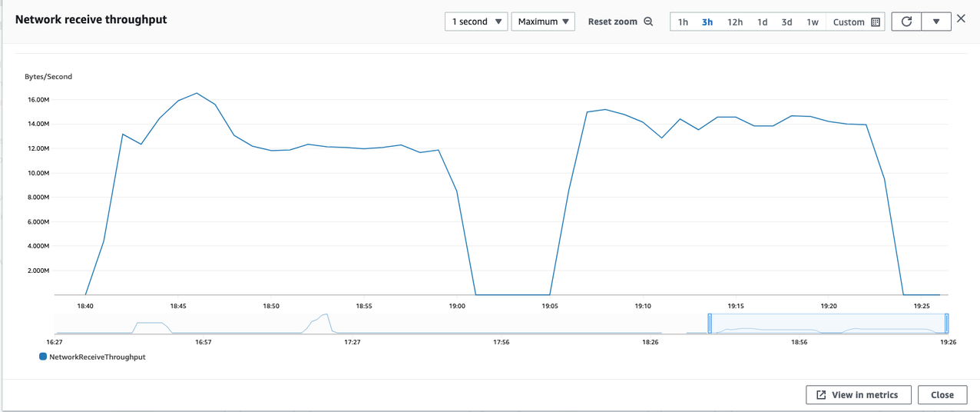980x412 pixels.
Task: Click the 18:40 x-axis tick label
Action: 85,306
